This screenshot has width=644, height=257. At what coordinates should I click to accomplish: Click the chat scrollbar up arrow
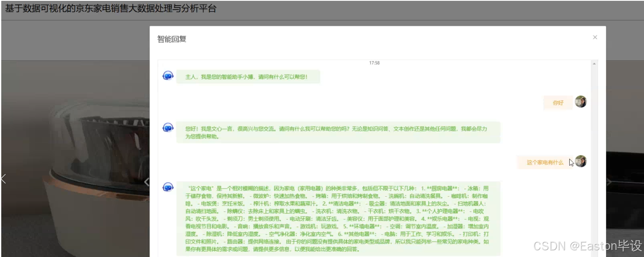click(x=594, y=63)
